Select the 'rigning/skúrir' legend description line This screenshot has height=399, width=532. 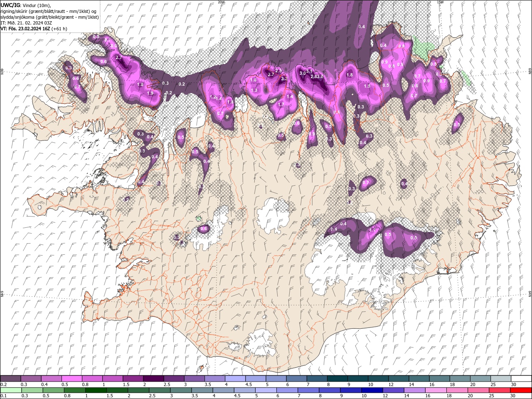(49, 11)
